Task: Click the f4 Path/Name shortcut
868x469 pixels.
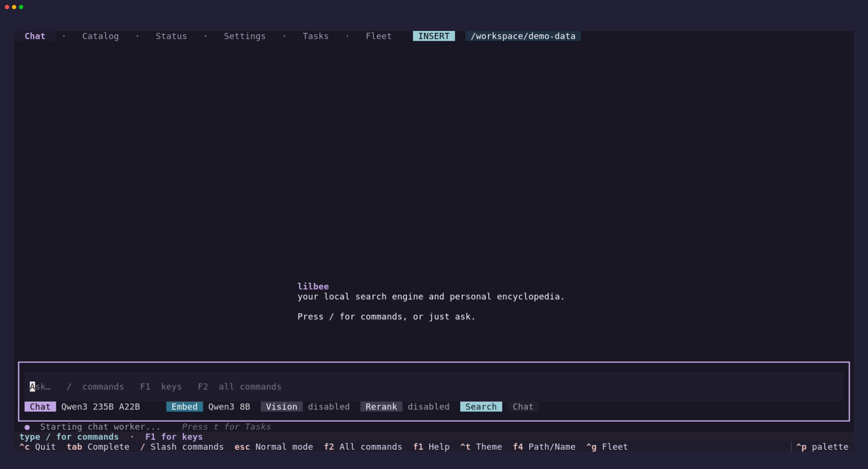Action: click(544, 447)
